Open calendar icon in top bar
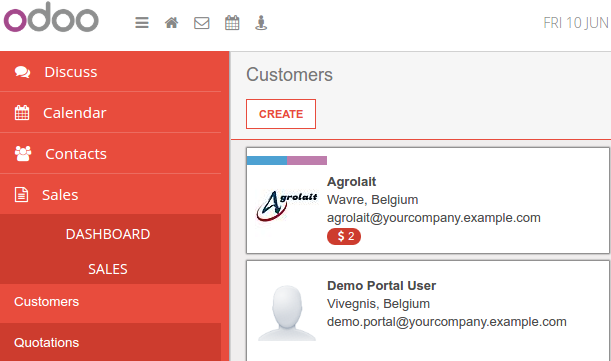 click(x=232, y=23)
